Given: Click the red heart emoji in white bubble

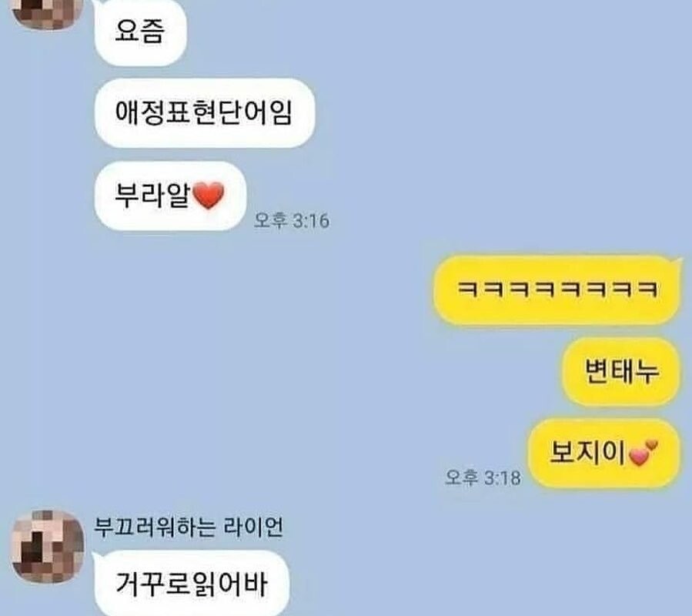Looking at the screenshot, I should (209, 196).
